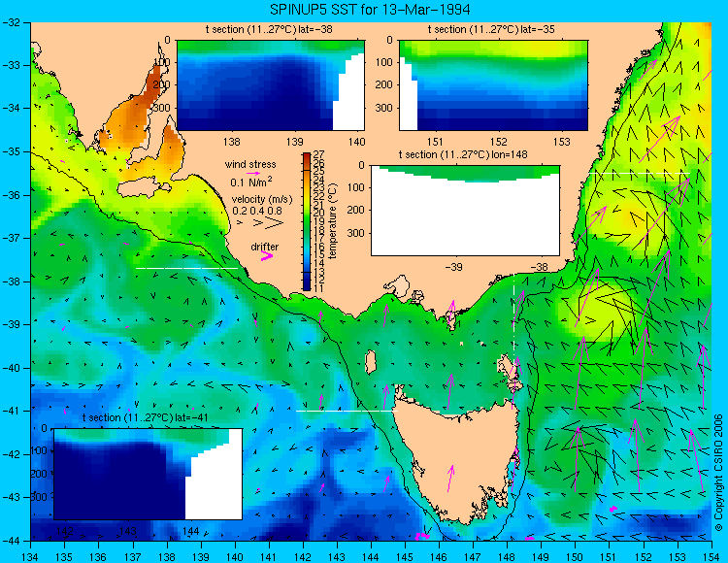This screenshot has width=728, height=563.
Task: Click the 't section (11..27°C) lat=-38' heading
Action: click(x=269, y=29)
